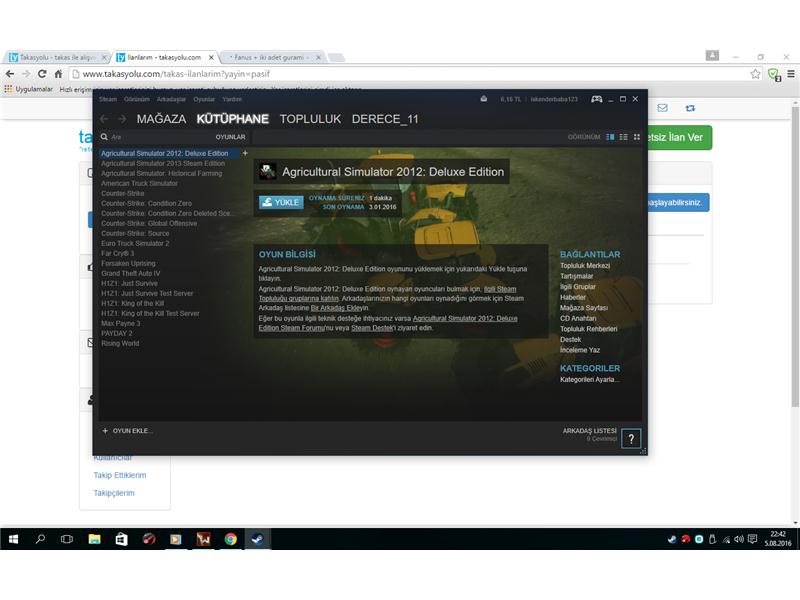The height and width of the screenshot is (600, 800).
Task: Switch to Takasyolu first browser tab
Action: [x=57, y=57]
